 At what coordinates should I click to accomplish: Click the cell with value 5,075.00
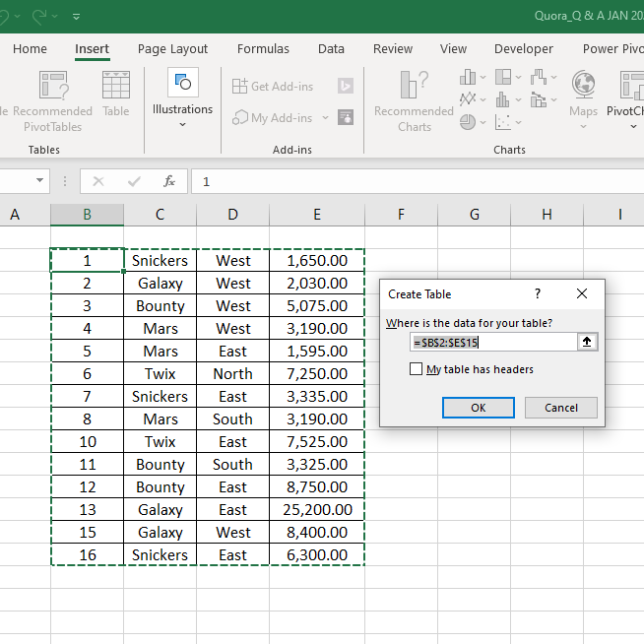(317, 306)
